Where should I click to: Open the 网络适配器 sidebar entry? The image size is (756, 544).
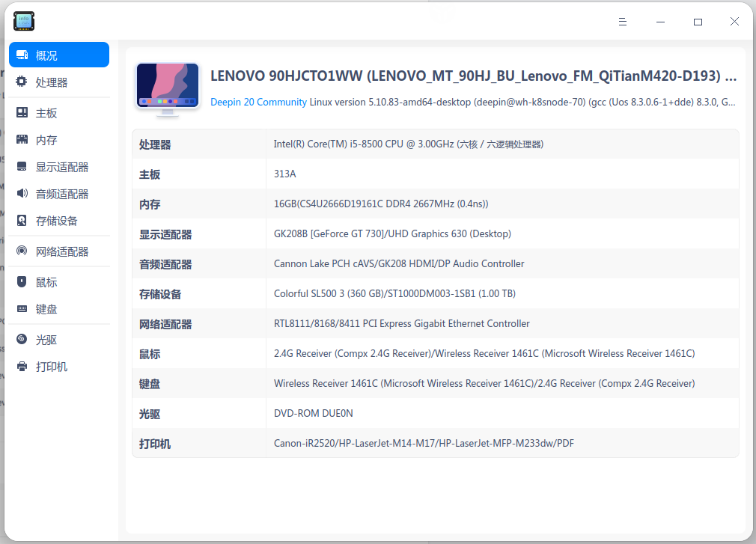[59, 251]
